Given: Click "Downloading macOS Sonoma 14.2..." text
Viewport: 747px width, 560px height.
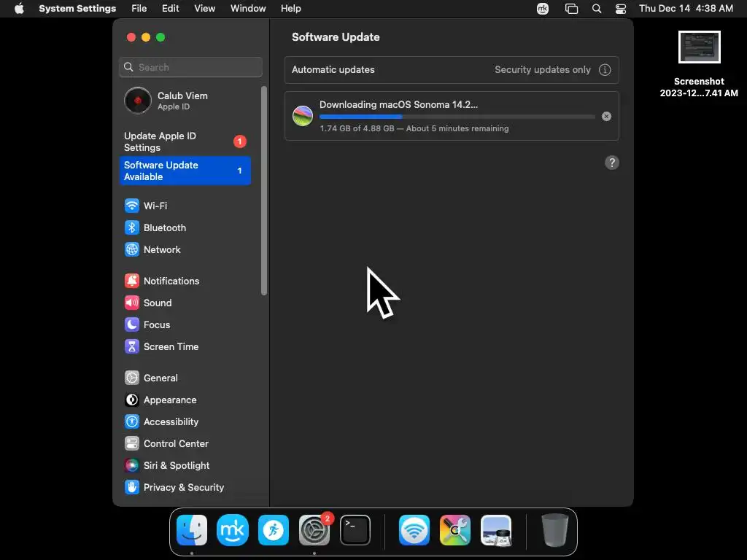Looking at the screenshot, I should click(398, 105).
